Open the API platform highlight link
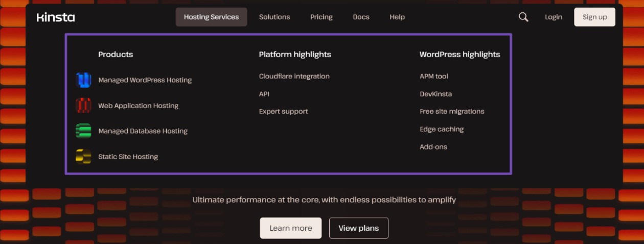The width and height of the screenshot is (644, 244). tap(264, 94)
